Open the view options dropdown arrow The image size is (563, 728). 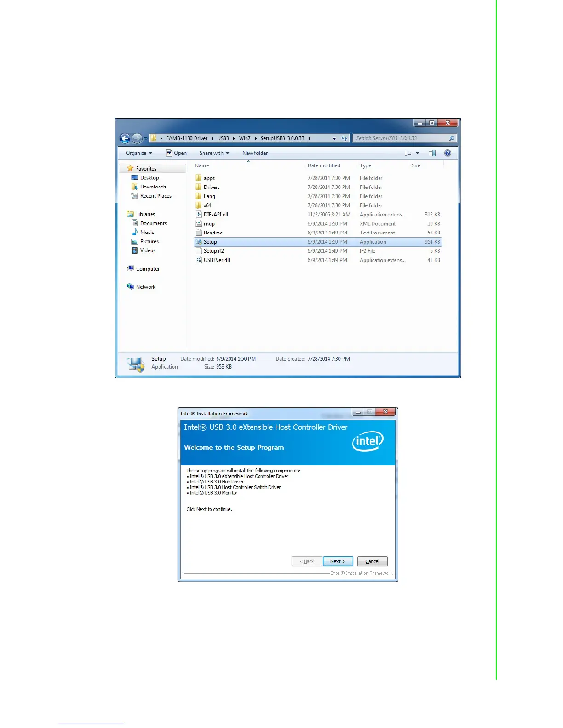(418, 153)
